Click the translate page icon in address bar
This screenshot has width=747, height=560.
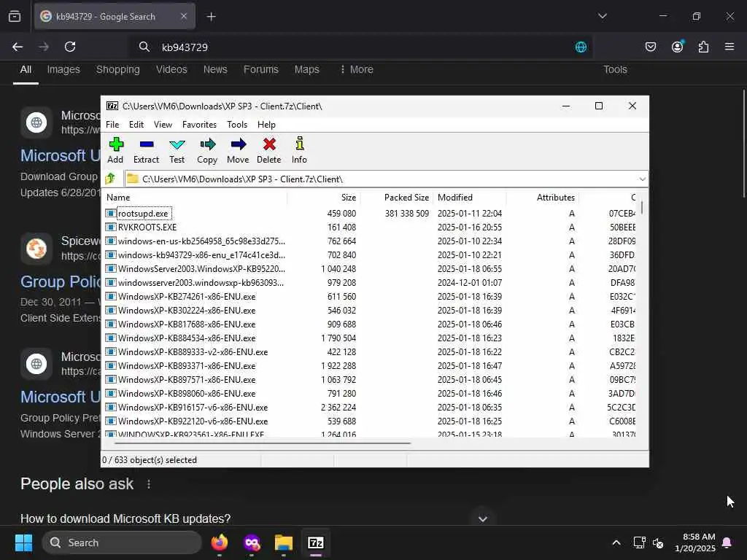581,47
